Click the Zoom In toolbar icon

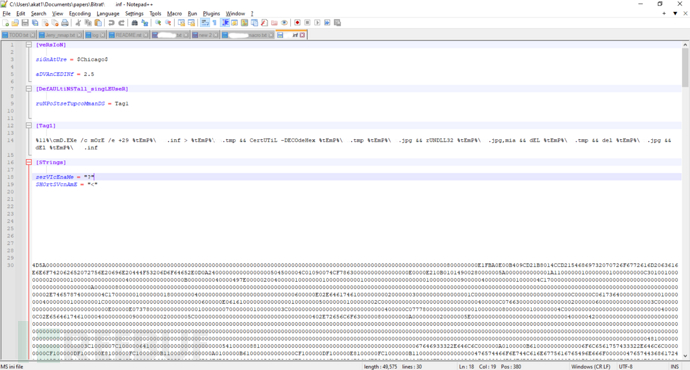158,23
